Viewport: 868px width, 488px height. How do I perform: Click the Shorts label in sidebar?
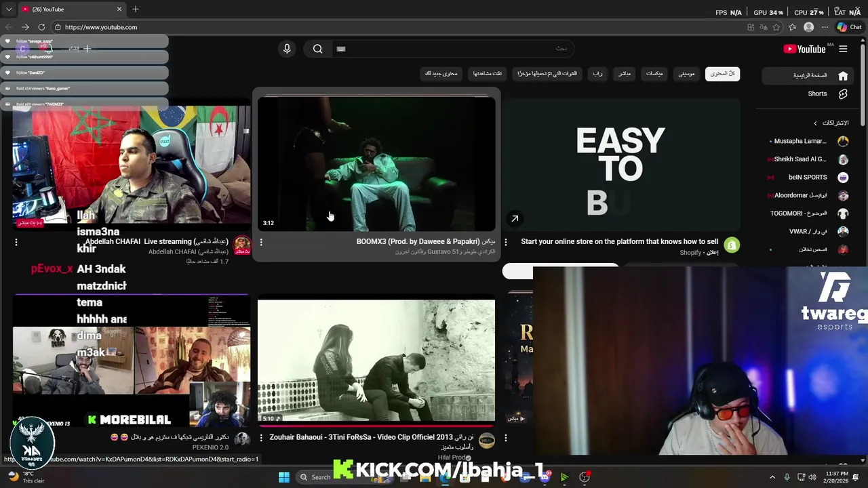coord(817,94)
